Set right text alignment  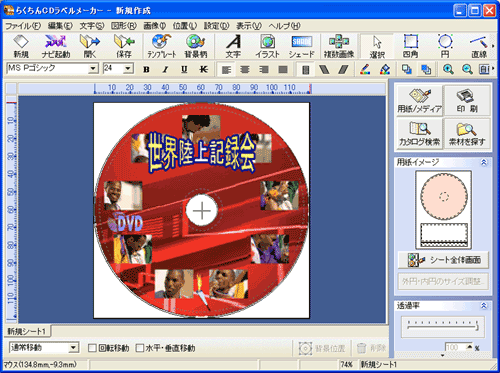coord(264,69)
